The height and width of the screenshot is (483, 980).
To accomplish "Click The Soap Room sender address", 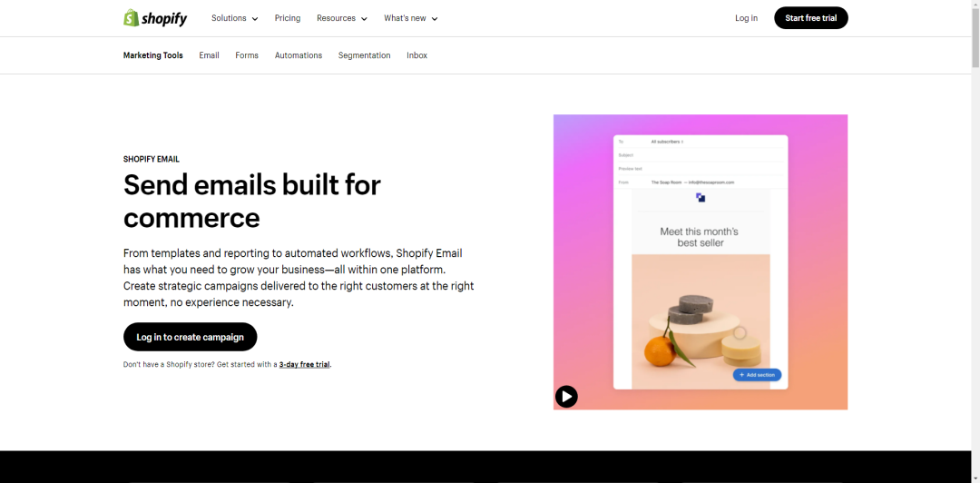I will (x=692, y=182).
